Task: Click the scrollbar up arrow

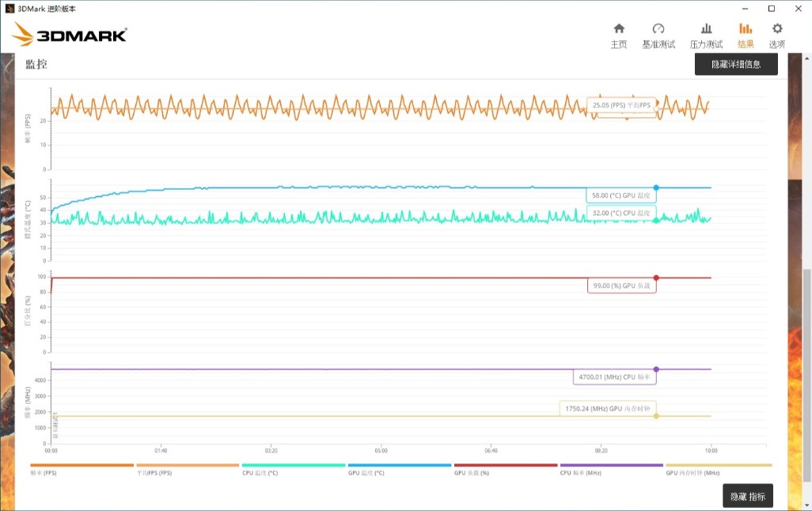Action: coord(807,58)
